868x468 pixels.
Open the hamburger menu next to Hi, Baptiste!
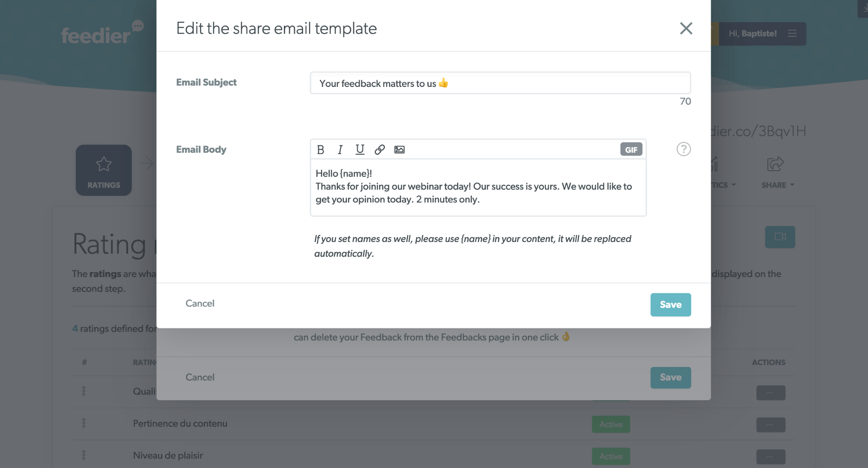[792, 33]
